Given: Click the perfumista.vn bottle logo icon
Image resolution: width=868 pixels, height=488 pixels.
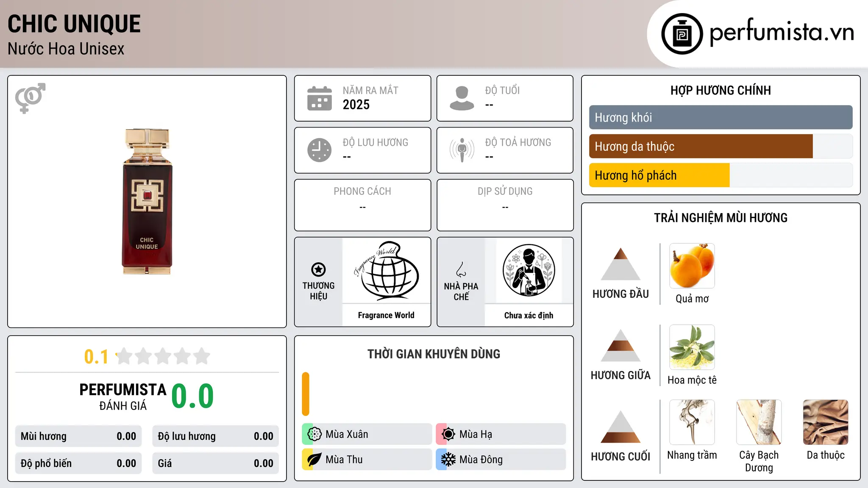Looking at the screenshot, I should [x=682, y=34].
